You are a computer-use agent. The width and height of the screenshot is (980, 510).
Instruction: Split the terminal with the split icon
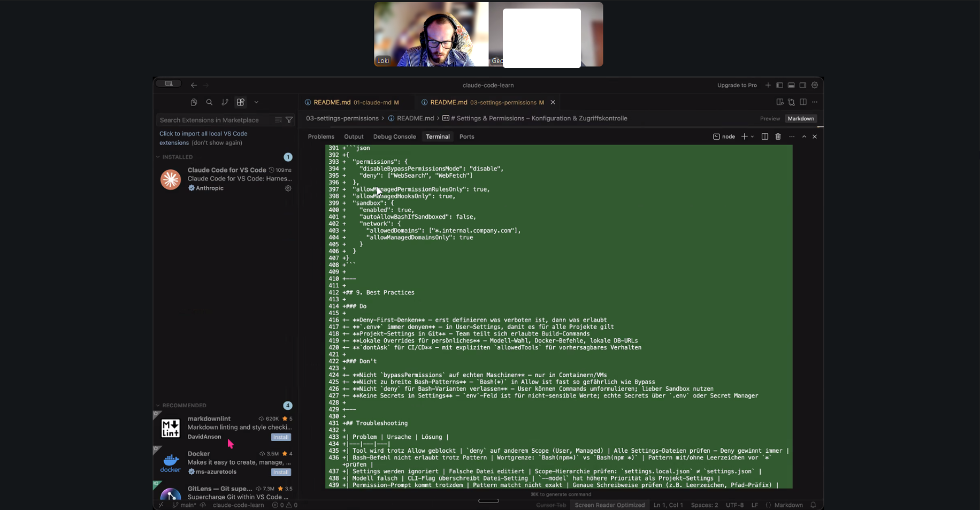tap(764, 136)
